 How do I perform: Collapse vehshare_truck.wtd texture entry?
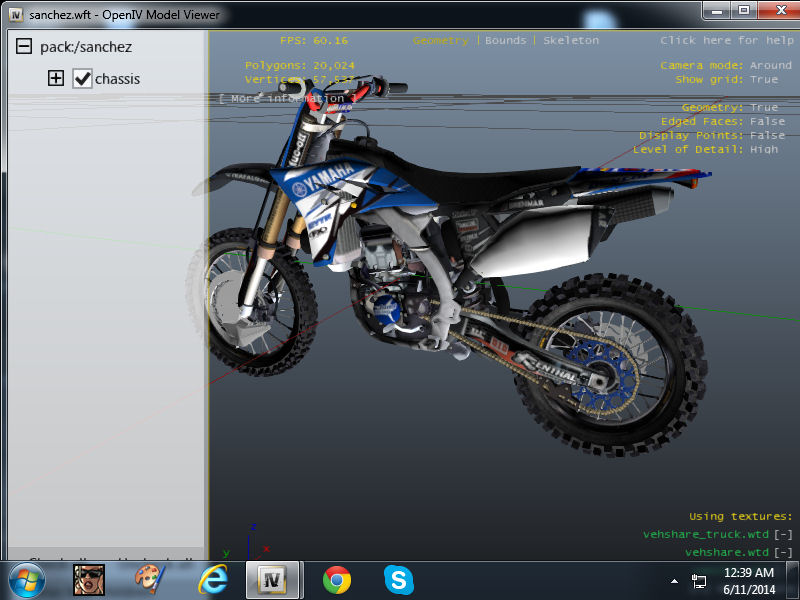pos(783,534)
